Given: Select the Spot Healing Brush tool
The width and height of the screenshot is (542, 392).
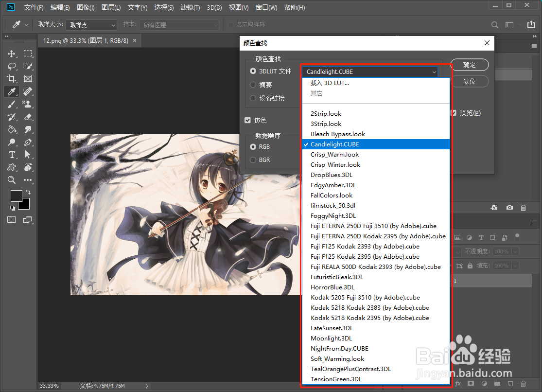Looking at the screenshot, I should click(28, 91).
